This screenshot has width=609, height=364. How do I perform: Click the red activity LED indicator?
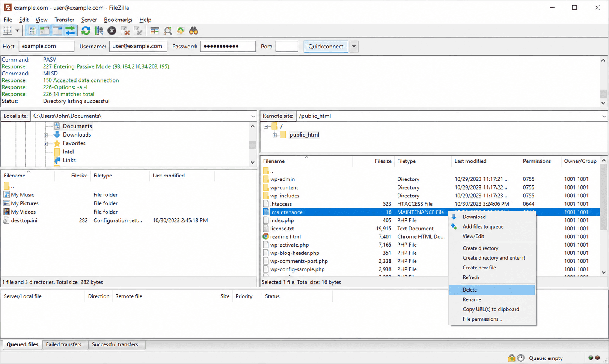[x=597, y=358]
